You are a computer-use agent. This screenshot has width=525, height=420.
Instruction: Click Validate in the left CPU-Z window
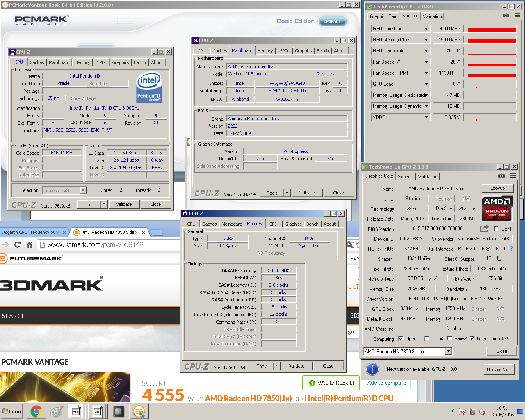click(x=124, y=204)
